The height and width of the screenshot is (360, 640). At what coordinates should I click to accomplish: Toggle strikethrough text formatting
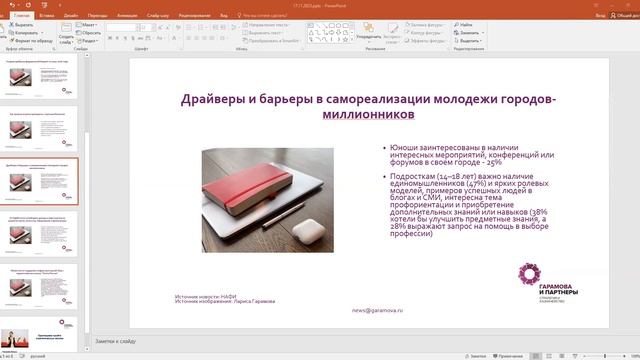[x=140, y=38]
